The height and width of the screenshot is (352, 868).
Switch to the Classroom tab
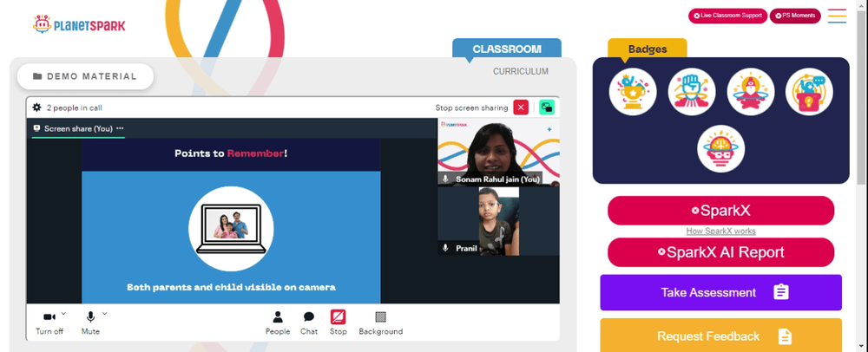(x=507, y=49)
